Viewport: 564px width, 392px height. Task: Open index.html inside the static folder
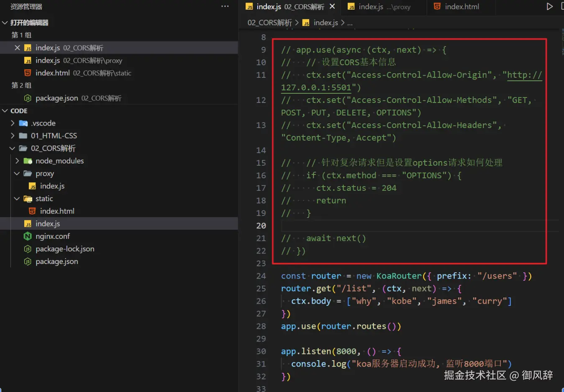119,211
